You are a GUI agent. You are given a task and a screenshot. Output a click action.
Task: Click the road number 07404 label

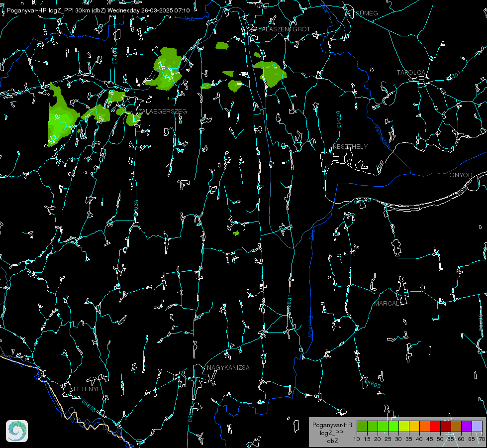(x=114, y=56)
